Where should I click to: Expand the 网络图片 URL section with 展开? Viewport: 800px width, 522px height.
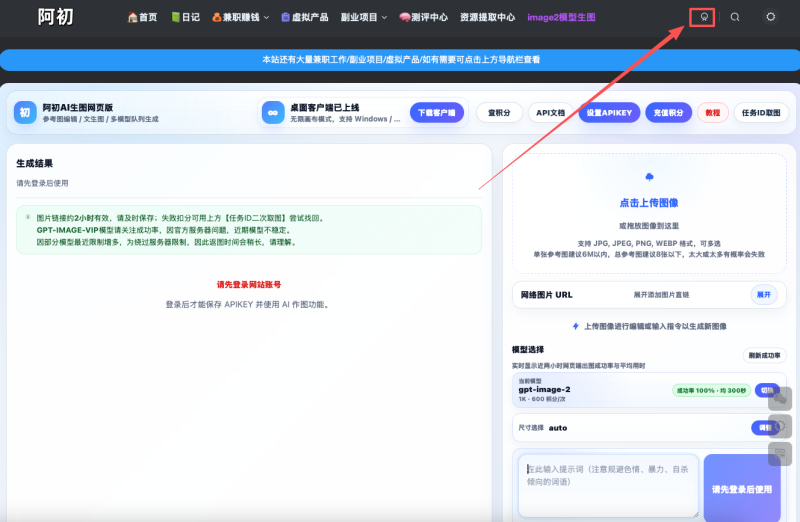[764, 294]
